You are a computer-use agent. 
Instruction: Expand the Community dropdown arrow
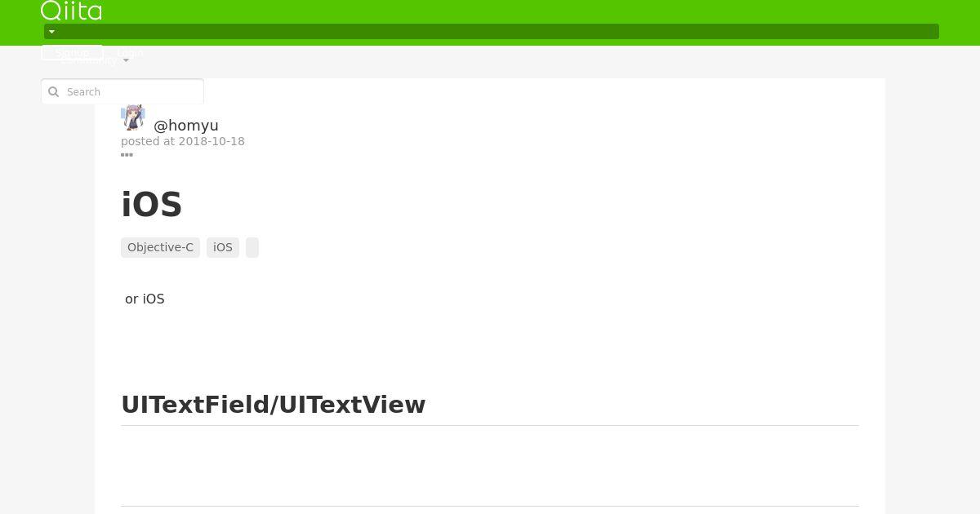click(126, 61)
